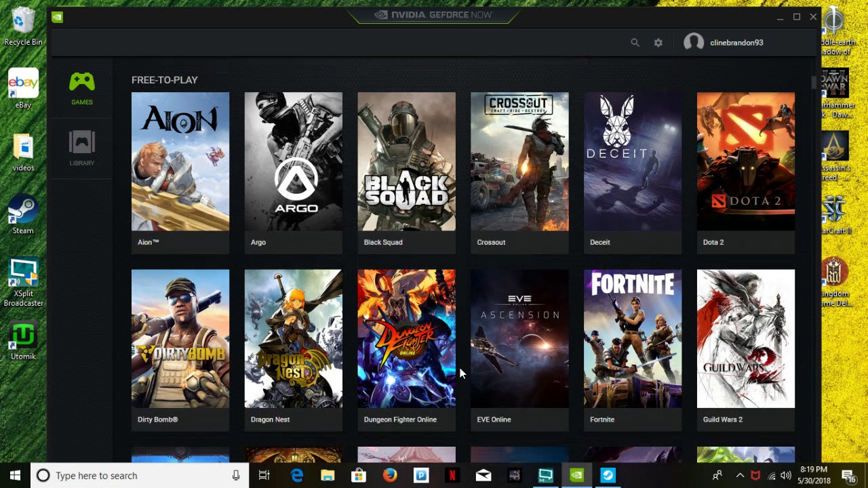Select the Dota 2 game cover
The width and height of the screenshot is (868, 488).
pos(746,162)
